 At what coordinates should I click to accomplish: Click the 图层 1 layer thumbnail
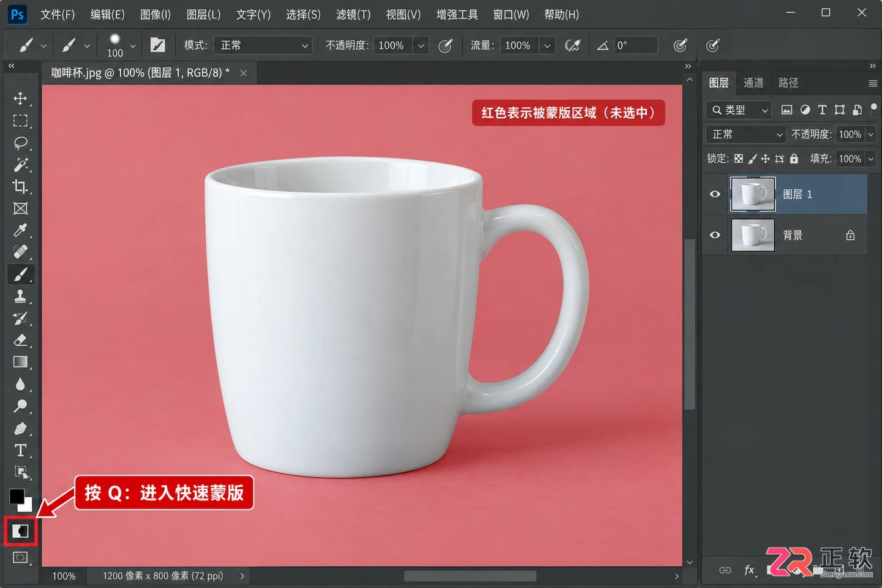[x=753, y=194]
